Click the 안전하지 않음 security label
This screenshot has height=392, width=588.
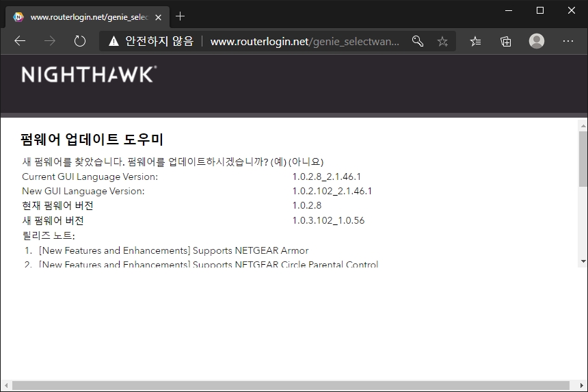coord(159,41)
